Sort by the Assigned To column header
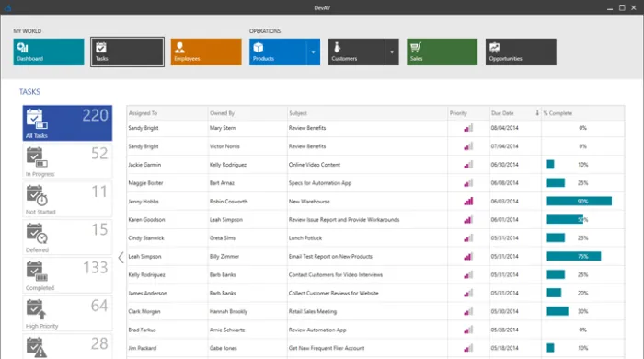 tap(167, 113)
